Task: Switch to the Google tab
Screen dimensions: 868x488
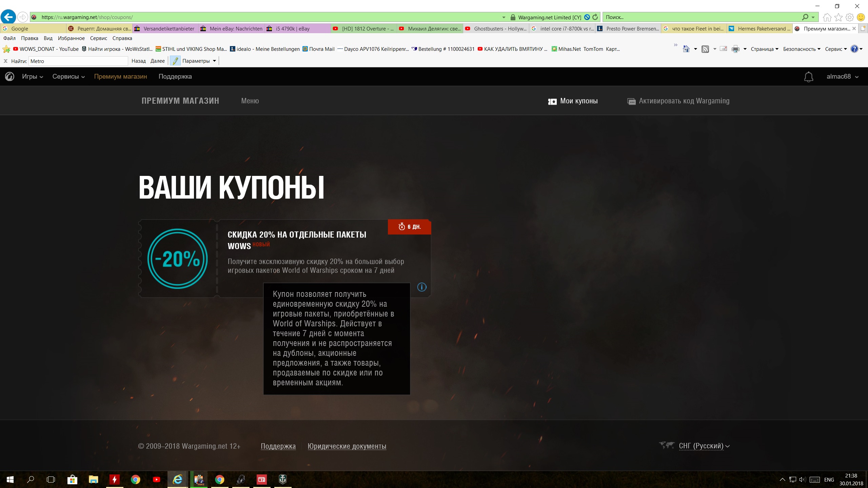Action: click(33, 29)
